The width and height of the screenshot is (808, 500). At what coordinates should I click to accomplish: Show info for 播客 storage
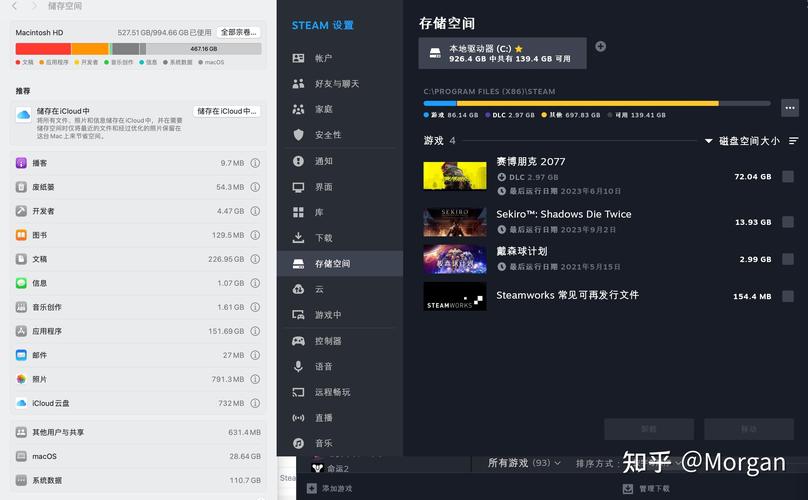click(255, 163)
